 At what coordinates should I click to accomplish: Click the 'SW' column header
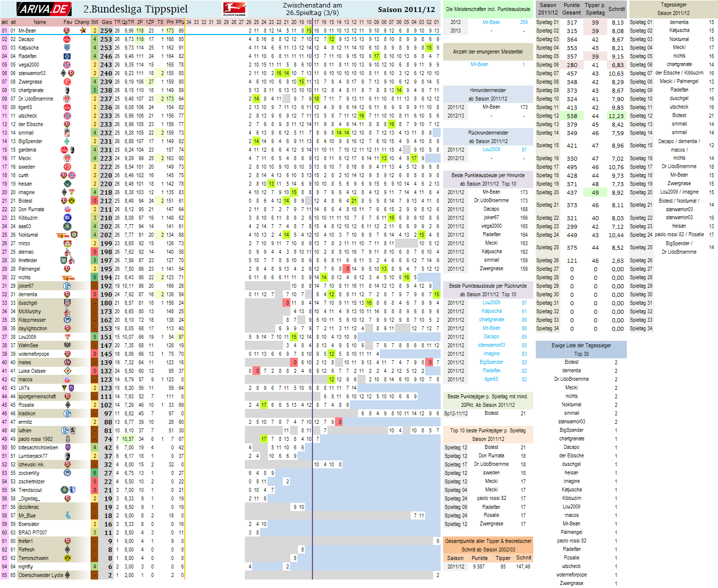(x=95, y=22)
